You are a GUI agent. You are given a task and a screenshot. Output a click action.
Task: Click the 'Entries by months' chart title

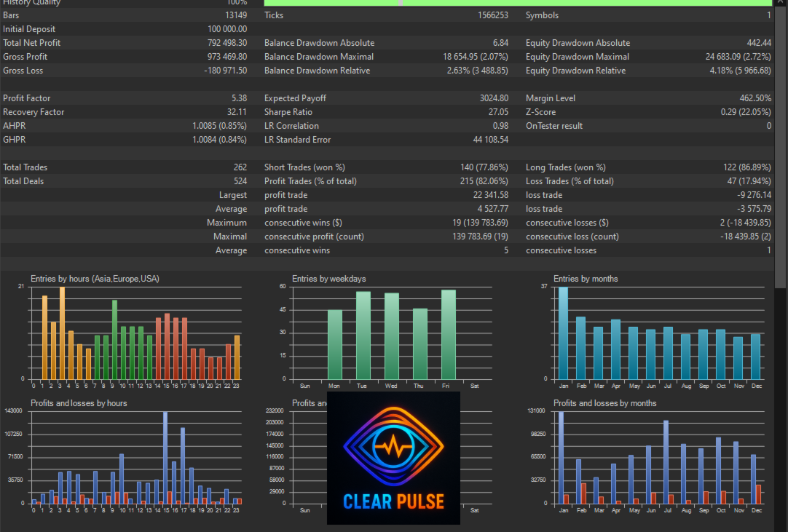(x=586, y=279)
